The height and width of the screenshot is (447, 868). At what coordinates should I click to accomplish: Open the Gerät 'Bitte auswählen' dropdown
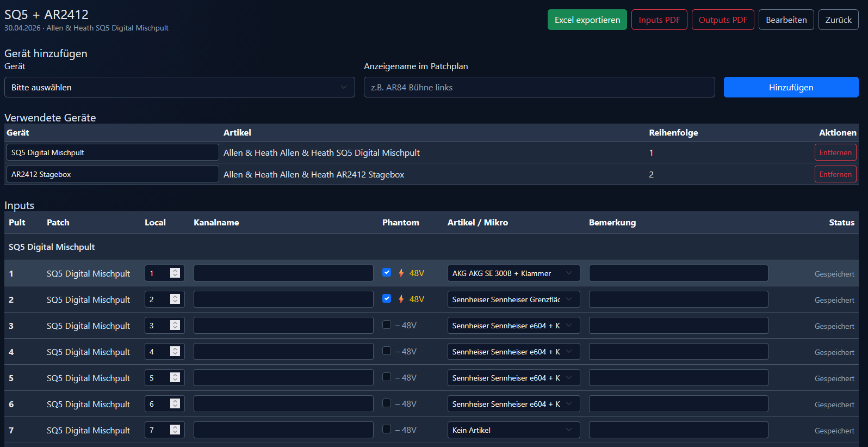[x=179, y=87]
